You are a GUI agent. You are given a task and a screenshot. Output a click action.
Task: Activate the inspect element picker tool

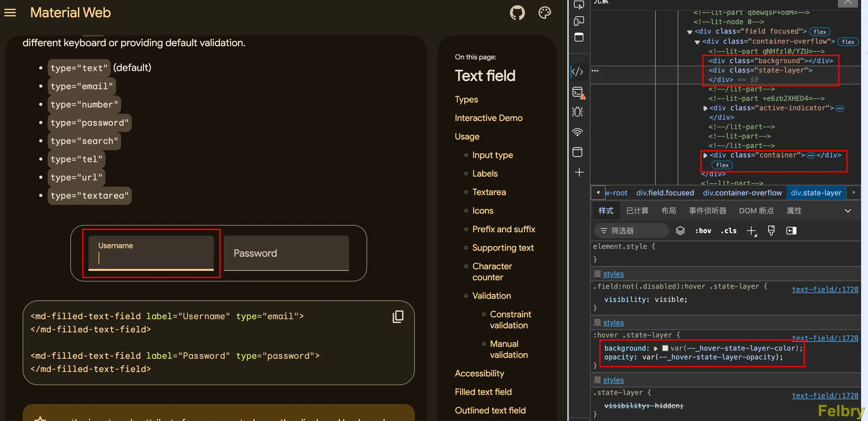[x=579, y=5]
